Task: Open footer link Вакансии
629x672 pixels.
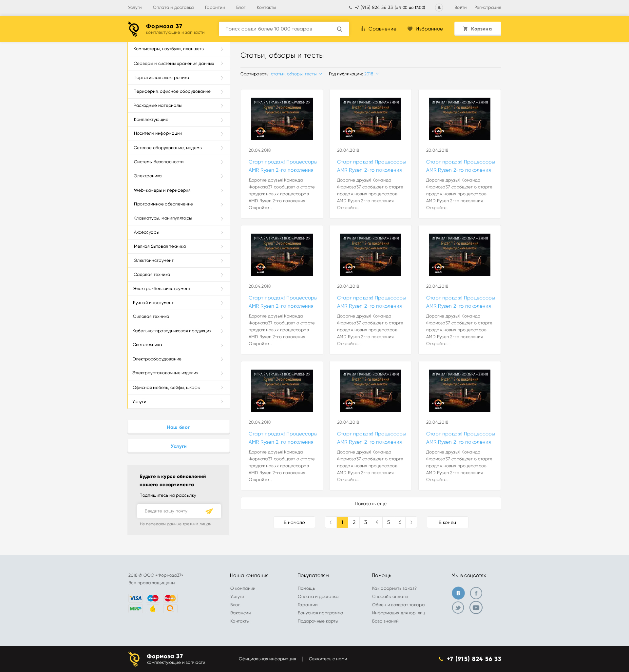Action: coord(240,613)
